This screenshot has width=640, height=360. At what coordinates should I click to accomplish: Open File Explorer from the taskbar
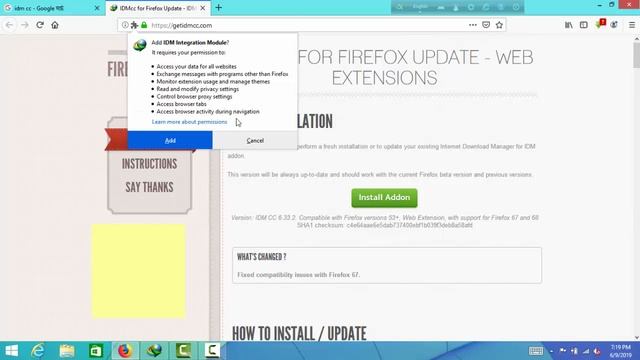coord(67,351)
